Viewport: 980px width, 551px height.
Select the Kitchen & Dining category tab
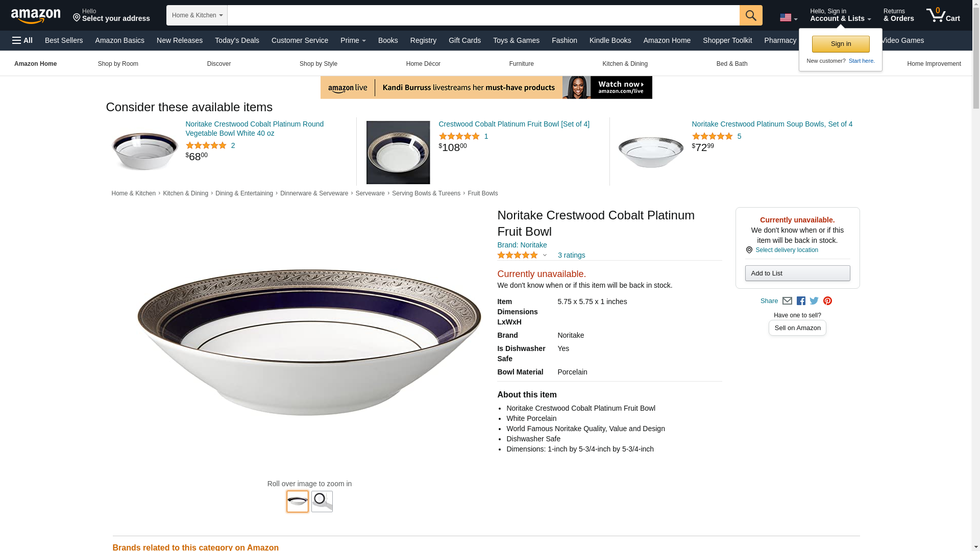pos(625,64)
